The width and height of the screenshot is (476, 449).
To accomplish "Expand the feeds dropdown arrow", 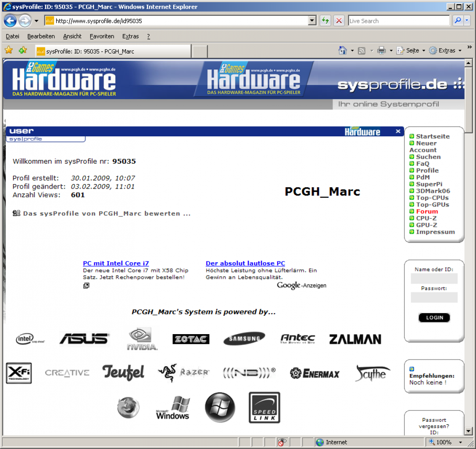I will [372, 51].
